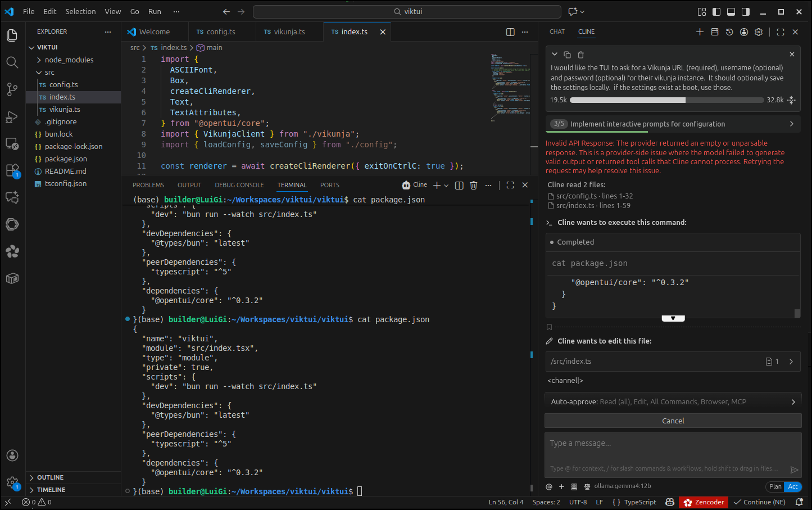Click Zencoder in the status bar
The height and width of the screenshot is (510, 812).
[x=704, y=502]
